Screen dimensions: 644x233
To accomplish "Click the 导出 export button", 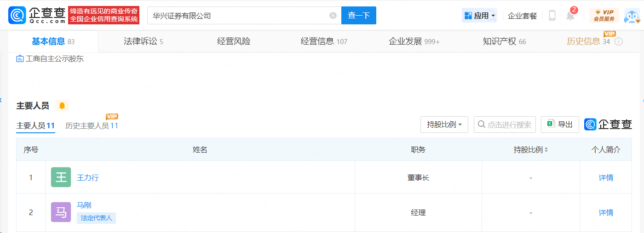I will coord(560,125).
